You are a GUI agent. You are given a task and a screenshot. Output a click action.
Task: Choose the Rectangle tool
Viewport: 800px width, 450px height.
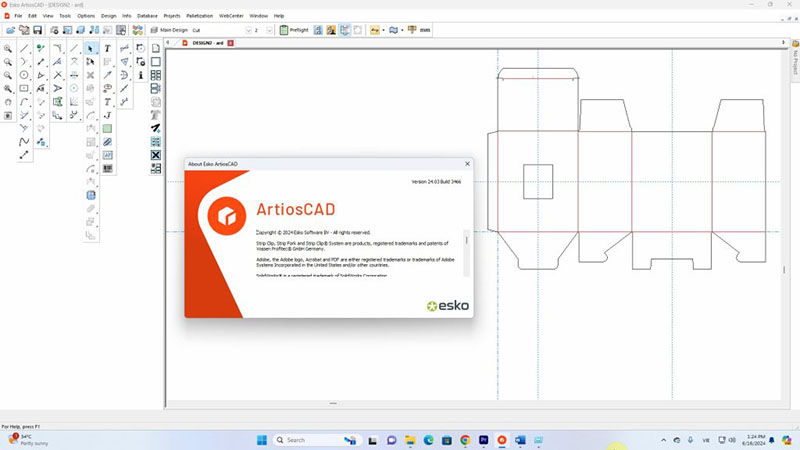(24, 88)
